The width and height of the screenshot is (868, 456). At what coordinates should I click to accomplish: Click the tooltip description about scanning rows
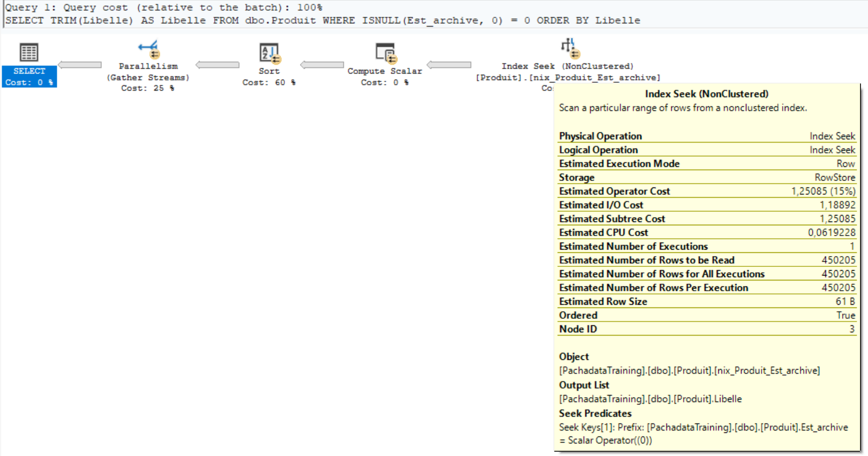point(683,108)
